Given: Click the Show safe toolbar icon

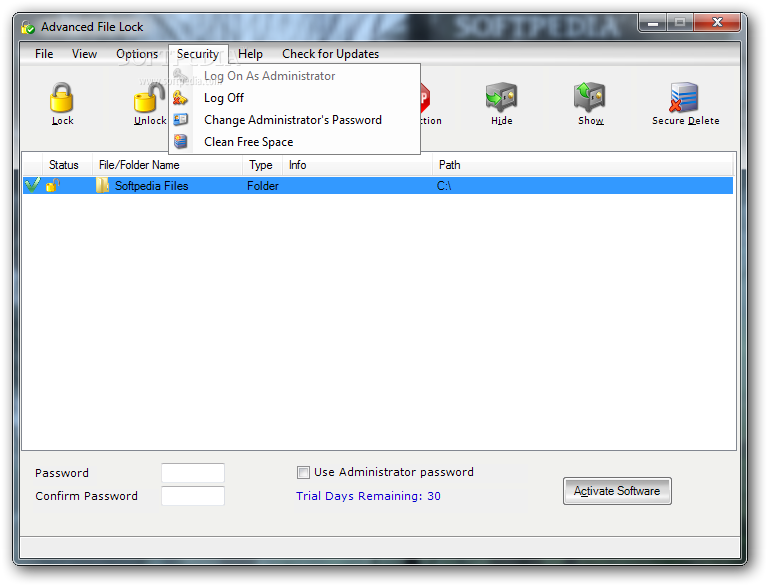Looking at the screenshot, I should tap(590, 97).
